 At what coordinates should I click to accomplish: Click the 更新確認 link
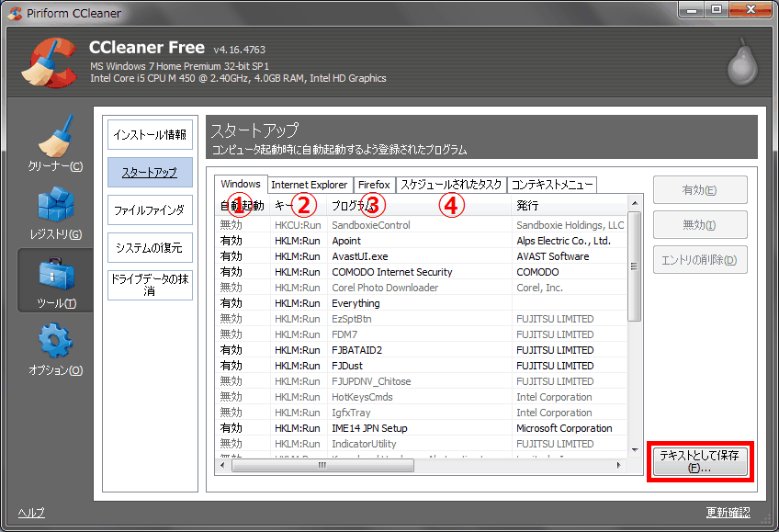click(728, 512)
